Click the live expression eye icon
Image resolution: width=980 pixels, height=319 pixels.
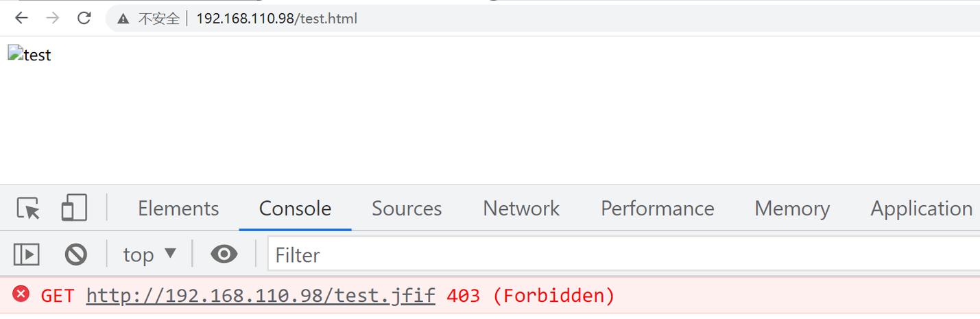click(x=224, y=254)
